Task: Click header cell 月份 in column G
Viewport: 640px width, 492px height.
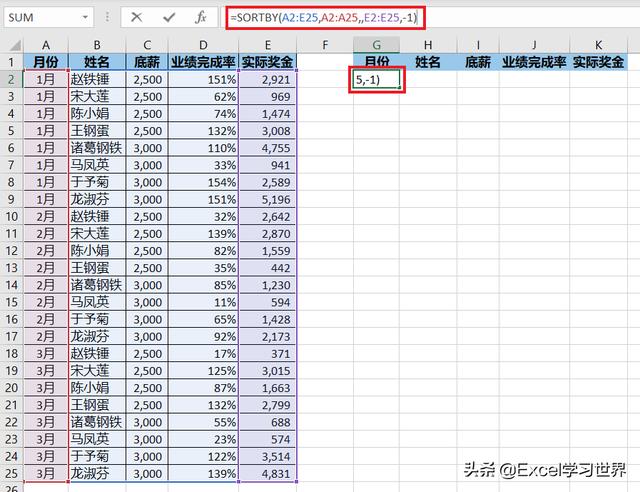Action: click(x=376, y=62)
